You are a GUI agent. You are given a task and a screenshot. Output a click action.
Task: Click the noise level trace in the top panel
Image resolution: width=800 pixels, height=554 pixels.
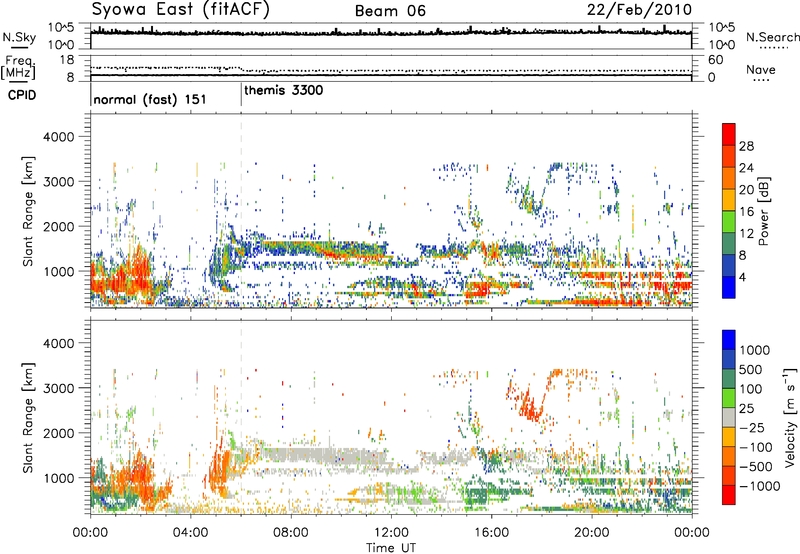click(x=391, y=33)
